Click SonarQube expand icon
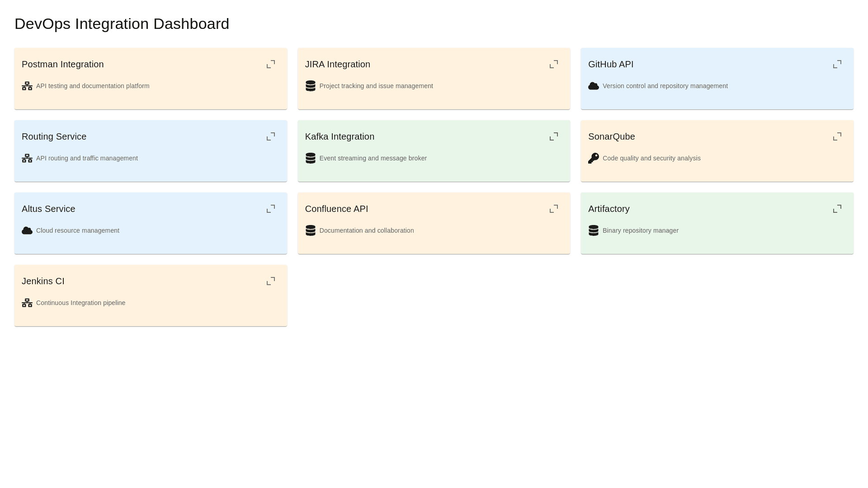Screen dimensions: 868x488 tap(837, 136)
